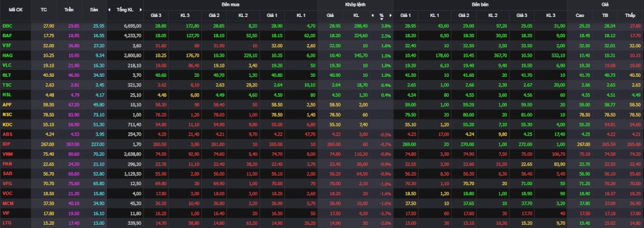Viewport: 644px width, 228px height.
Task: Sort by the Sàn column header
Action: 94,9
